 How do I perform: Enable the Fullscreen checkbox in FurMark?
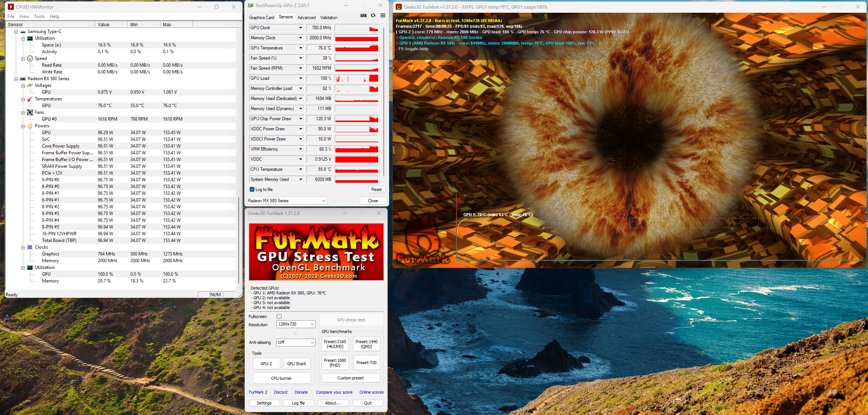(279, 316)
